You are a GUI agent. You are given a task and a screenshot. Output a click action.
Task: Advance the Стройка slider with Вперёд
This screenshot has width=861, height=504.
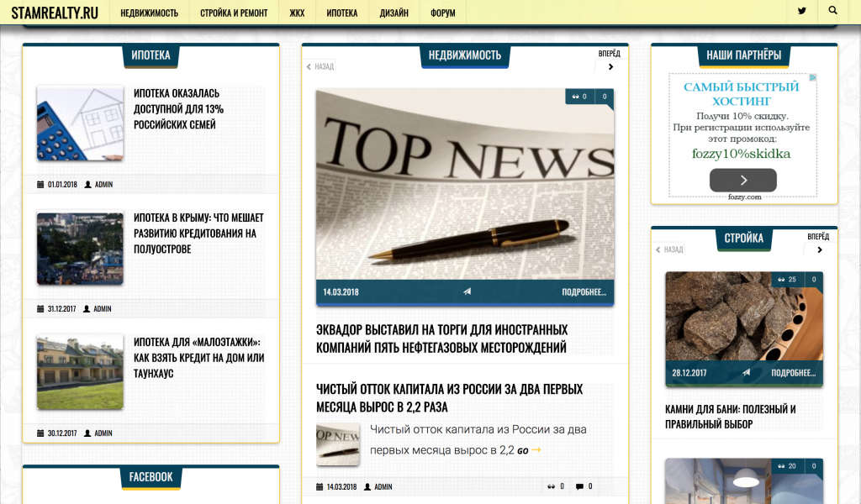click(x=819, y=249)
